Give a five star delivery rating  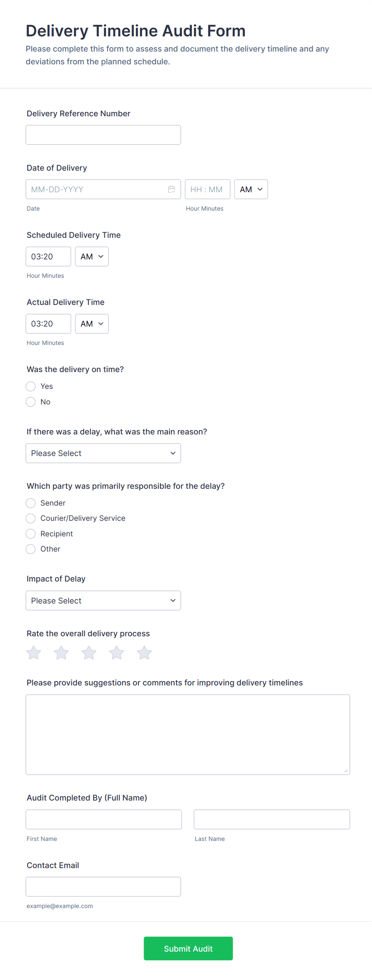144,653
